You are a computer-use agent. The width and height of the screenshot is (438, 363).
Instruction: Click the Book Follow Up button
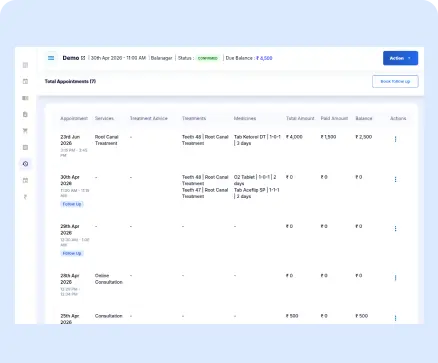395,81
